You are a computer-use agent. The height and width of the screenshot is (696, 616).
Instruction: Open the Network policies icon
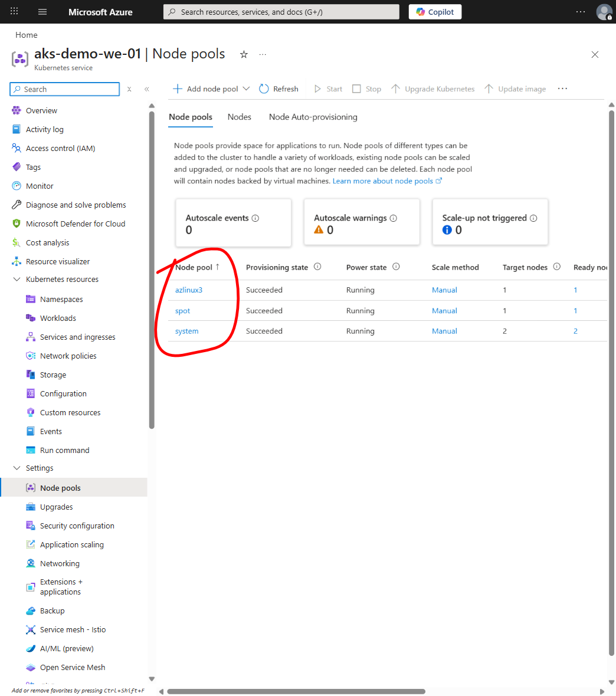31,356
